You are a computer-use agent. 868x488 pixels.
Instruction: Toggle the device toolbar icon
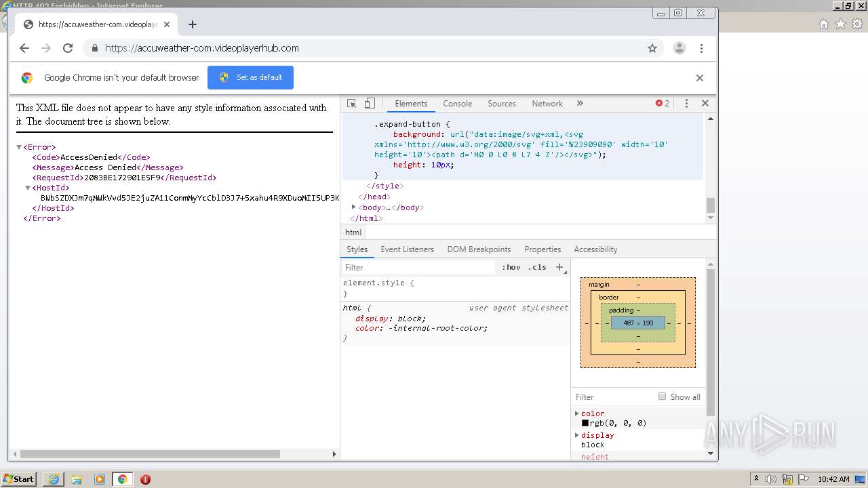[x=370, y=104]
